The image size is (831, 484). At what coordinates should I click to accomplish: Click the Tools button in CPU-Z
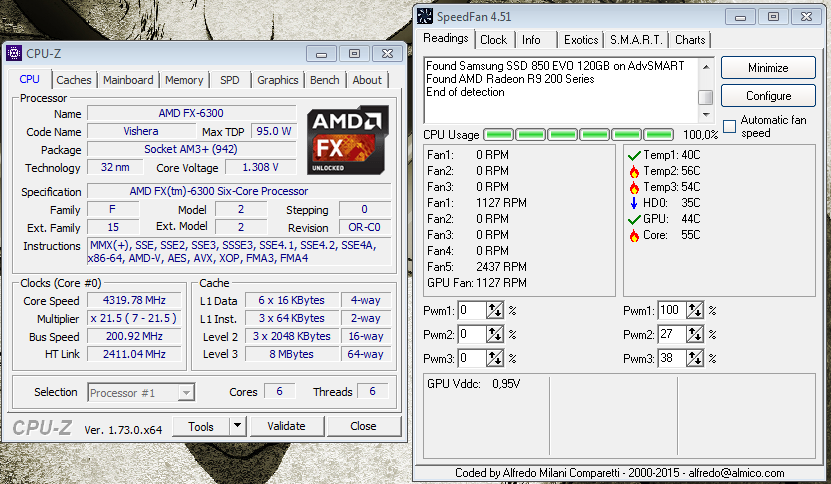[201, 426]
